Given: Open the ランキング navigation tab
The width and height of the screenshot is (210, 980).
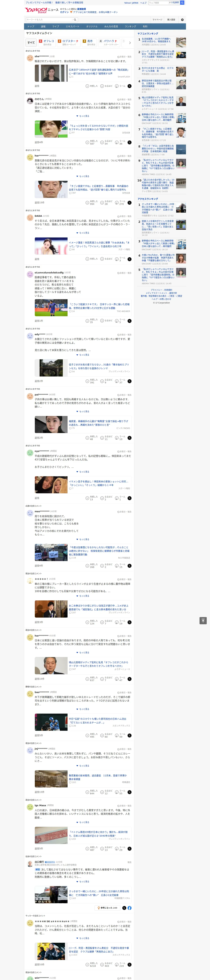Looking at the screenshot, I should (x=130, y=27).
